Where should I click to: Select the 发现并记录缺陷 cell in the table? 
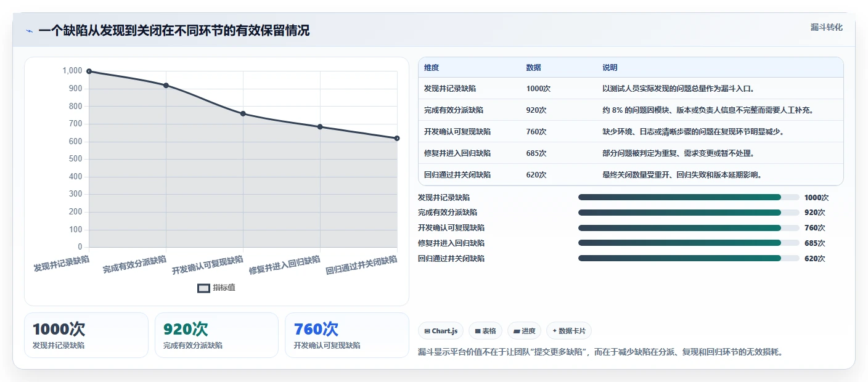(x=450, y=89)
